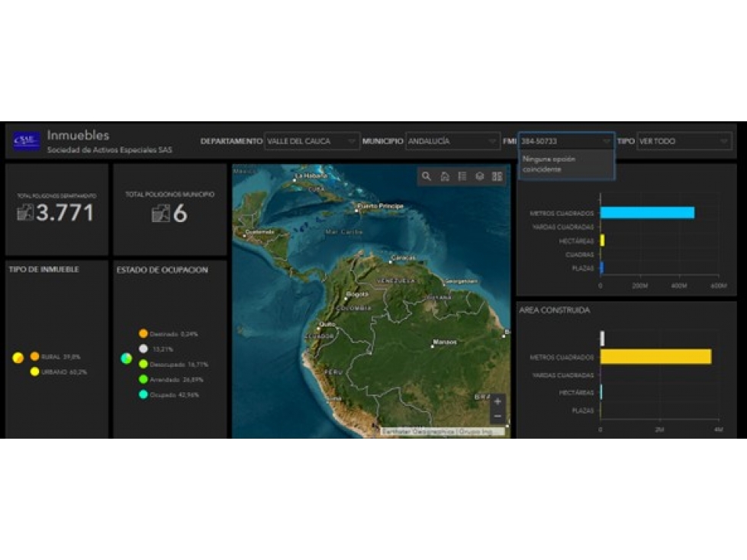The width and height of the screenshot is (747, 560).
Task: Click the 'Inmuebles' dashboard title
Action: click(78, 135)
